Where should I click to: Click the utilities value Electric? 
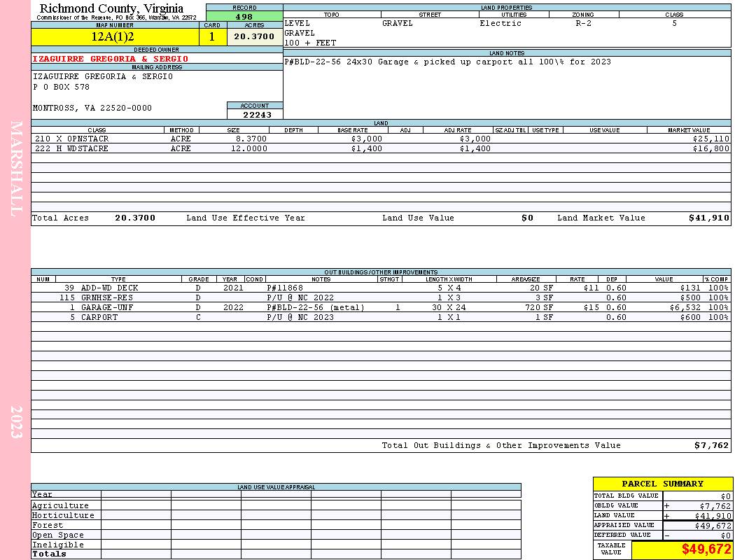(x=500, y=23)
